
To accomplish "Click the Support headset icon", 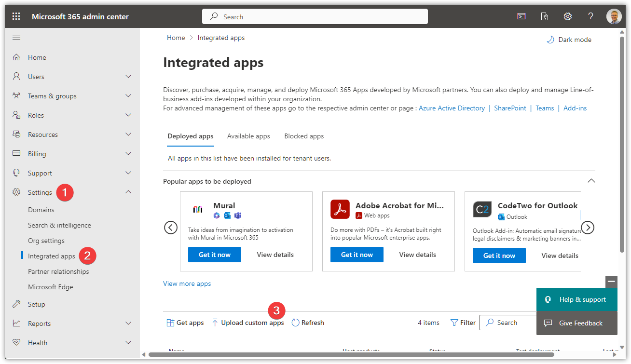I will [16, 173].
